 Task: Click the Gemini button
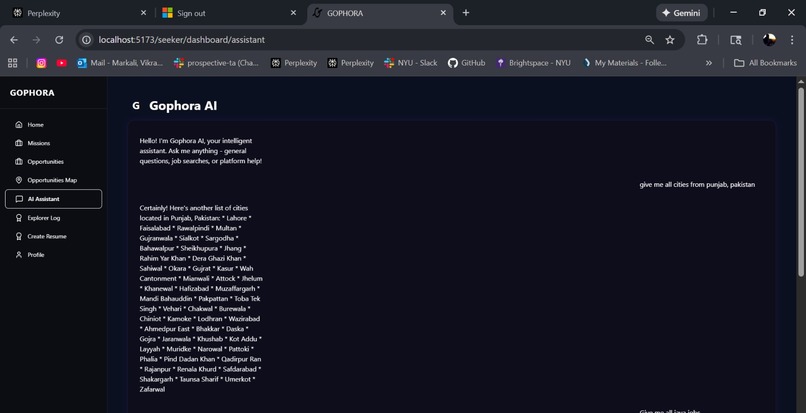[682, 13]
